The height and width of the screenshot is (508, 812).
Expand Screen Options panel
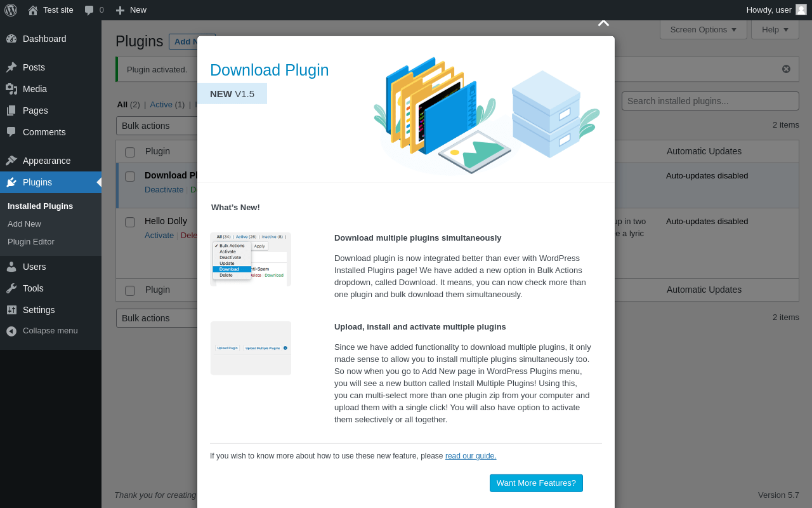point(704,30)
